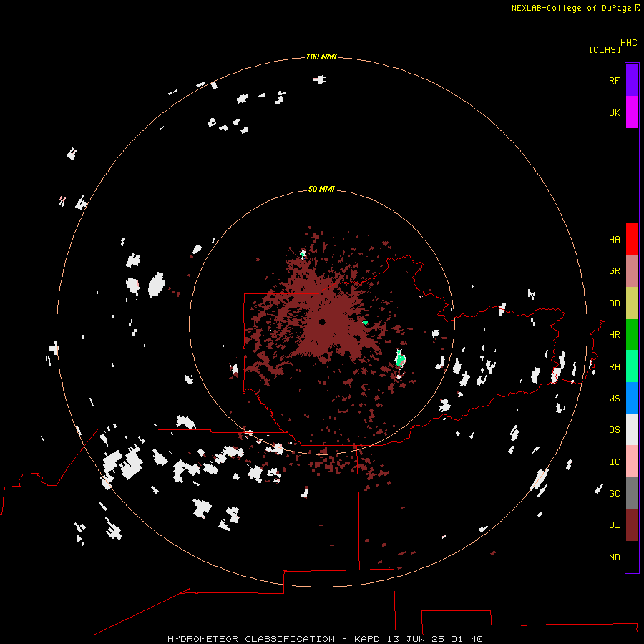Click the 'HYDROMETEOR CLASSIFICATION' title text

(x=251, y=639)
